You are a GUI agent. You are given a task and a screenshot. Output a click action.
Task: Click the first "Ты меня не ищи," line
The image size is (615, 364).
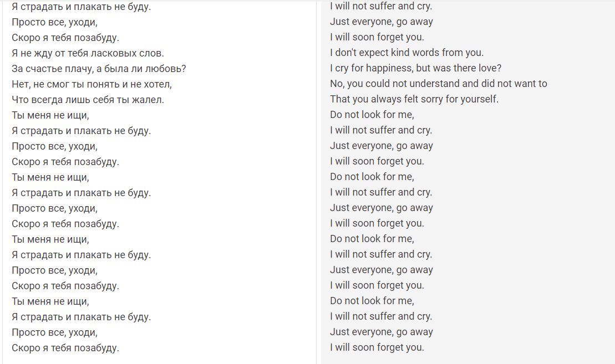[50, 115]
